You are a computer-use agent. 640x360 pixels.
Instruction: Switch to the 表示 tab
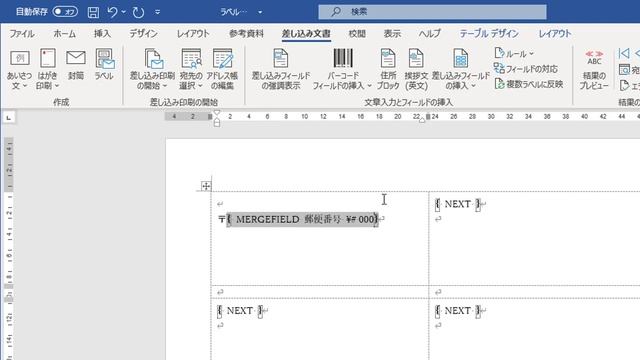pyautogui.click(x=392, y=34)
